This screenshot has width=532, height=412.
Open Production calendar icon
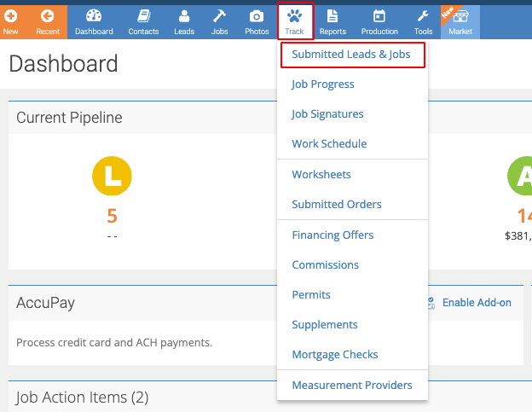(379, 15)
